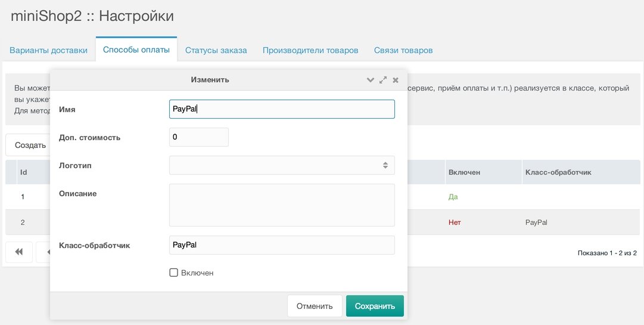Open the Статусы заказа tab
644x325 pixels.
point(216,51)
